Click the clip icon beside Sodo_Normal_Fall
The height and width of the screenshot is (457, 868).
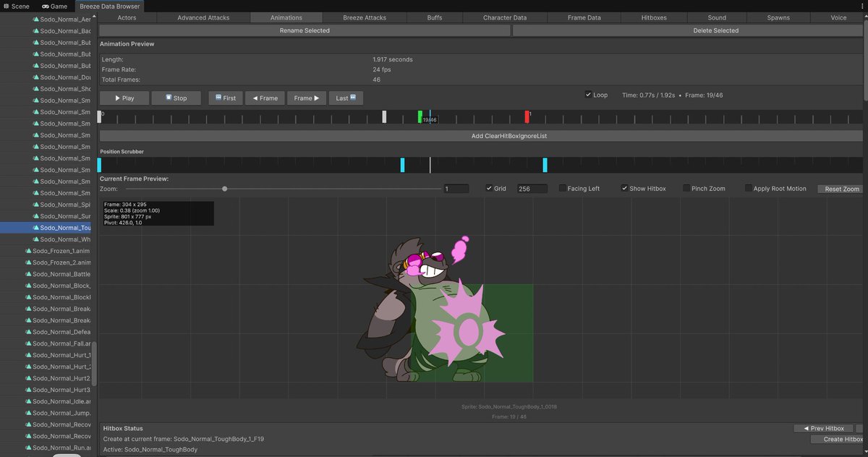click(x=28, y=343)
